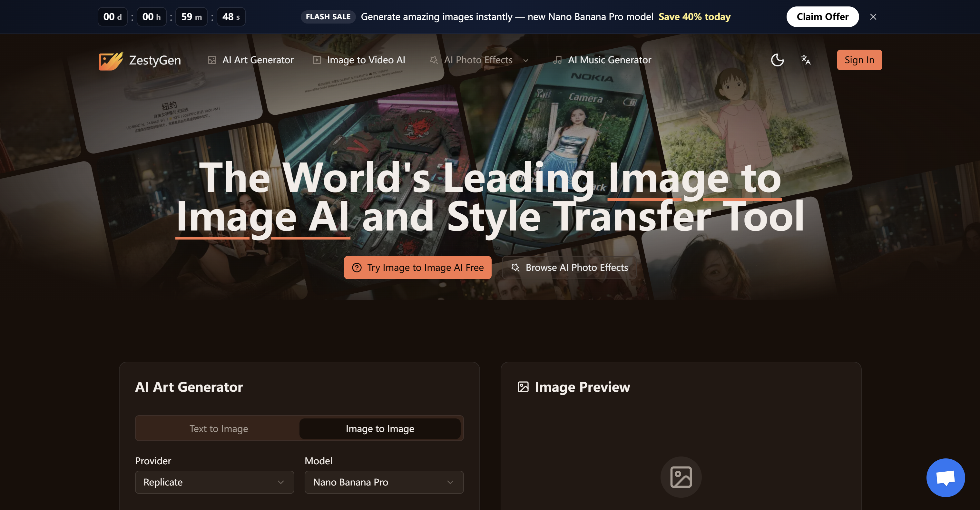Click Try Image to Image AI Free

pyautogui.click(x=417, y=267)
